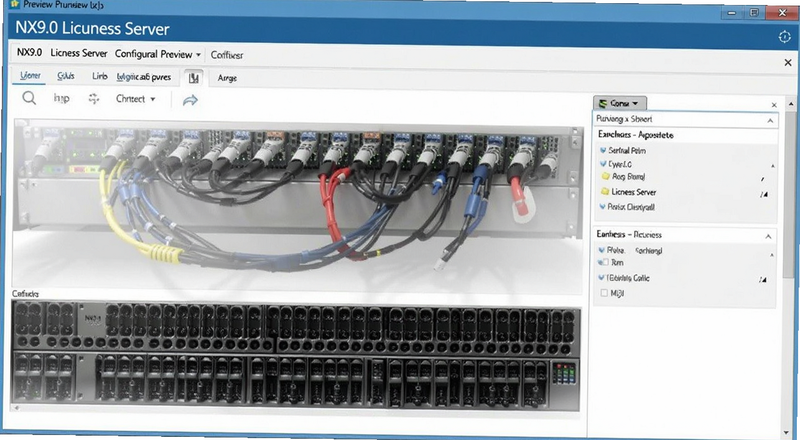Enable the MjJl checkbox
The image size is (800, 440).
click(x=604, y=293)
